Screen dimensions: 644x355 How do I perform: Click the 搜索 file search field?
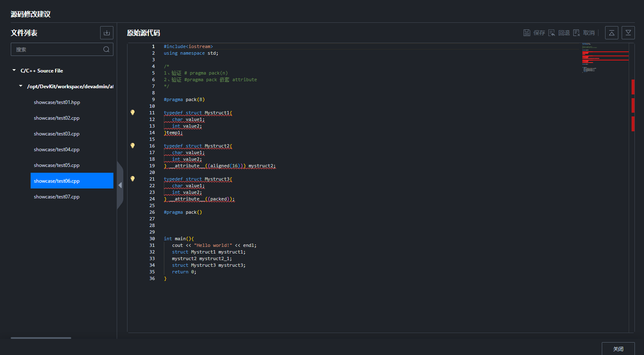(x=62, y=49)
